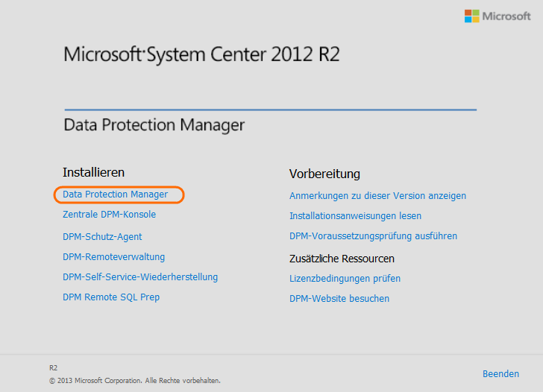Screen dimensions: 543x392
Task: Click the Microsoft System Center 2012 R2 title
Action: coord(201,55)
